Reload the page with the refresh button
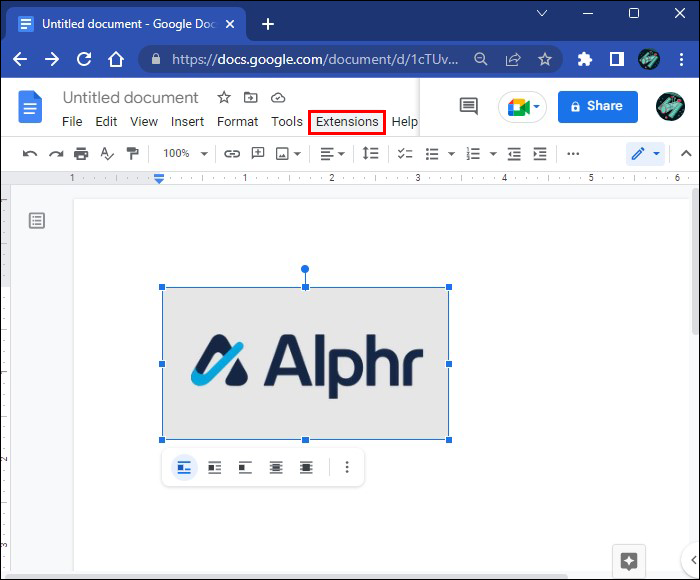 tap(84, 59)
